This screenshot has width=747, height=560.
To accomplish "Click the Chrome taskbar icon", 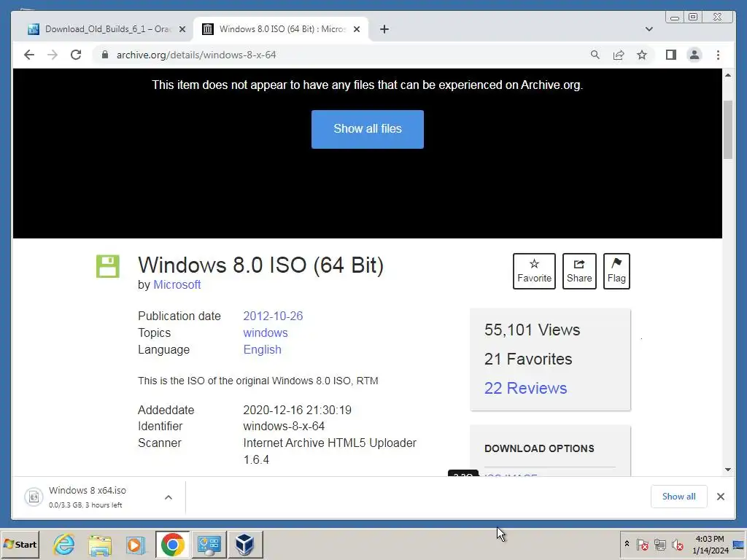I will pos(172,544).
